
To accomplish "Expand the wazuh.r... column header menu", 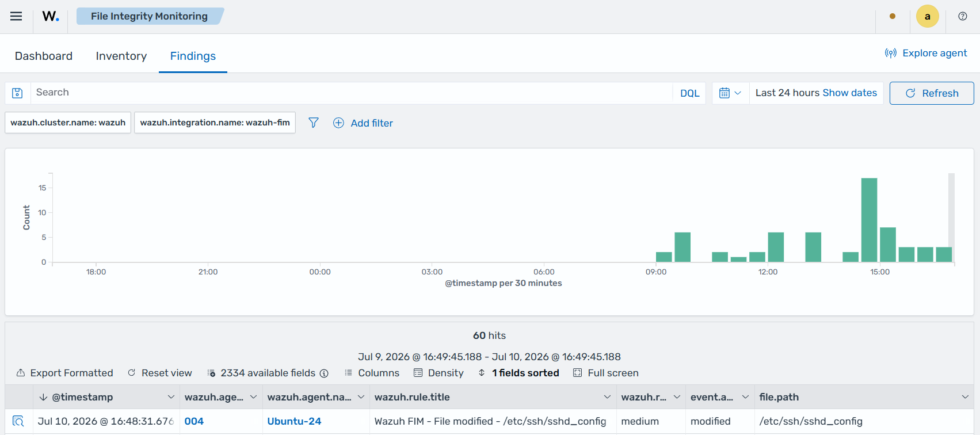I will (677, 397).
